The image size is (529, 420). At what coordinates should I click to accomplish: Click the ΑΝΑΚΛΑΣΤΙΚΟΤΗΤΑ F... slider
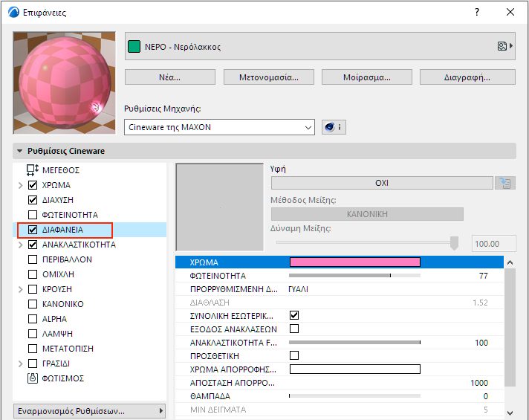coord(355,343)
